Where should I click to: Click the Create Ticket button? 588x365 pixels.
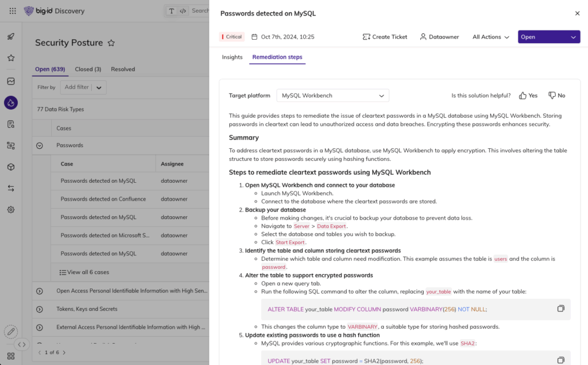coord(385,37)
